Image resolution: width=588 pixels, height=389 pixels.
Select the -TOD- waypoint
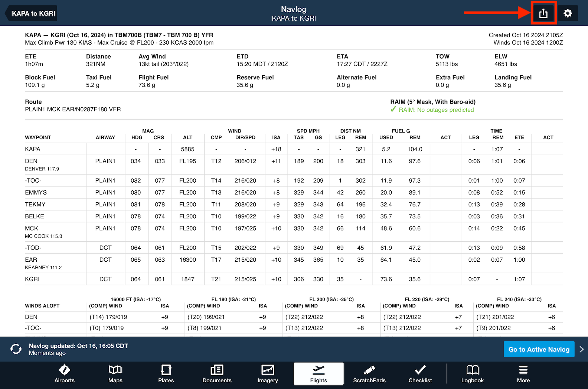33,248
